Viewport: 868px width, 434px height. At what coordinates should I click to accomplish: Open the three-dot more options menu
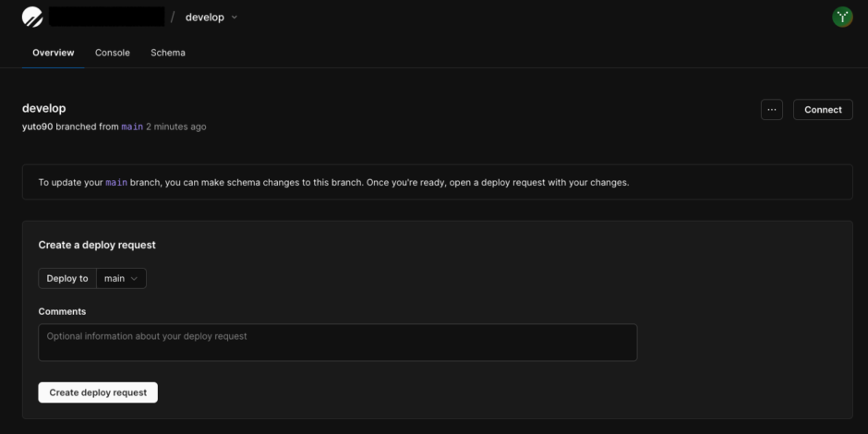[x=772, y=110]
